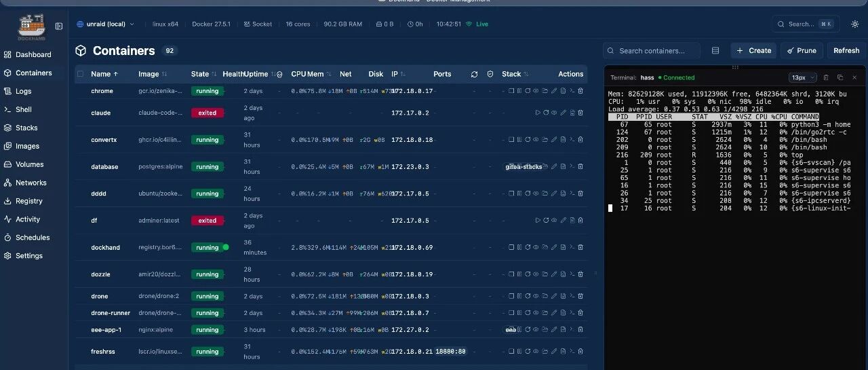Click the Create container button
Screen dimensions: 868x370
[x=753, y=50]
